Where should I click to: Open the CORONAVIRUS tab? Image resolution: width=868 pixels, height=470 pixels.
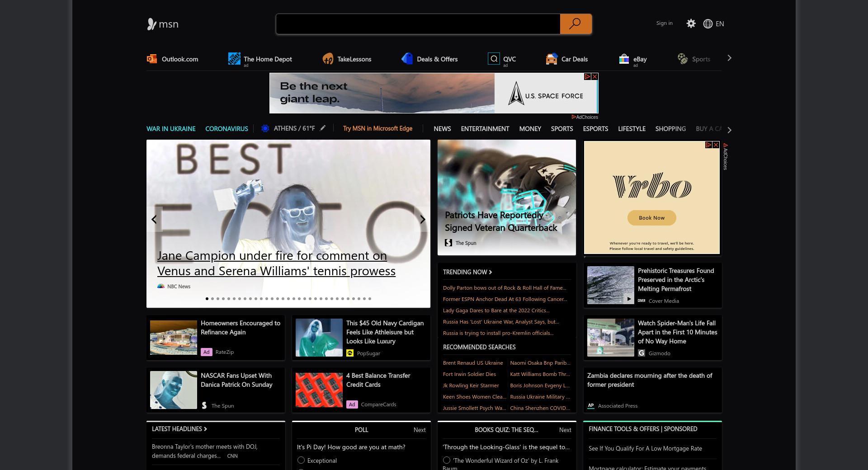[x=226, y=128]
